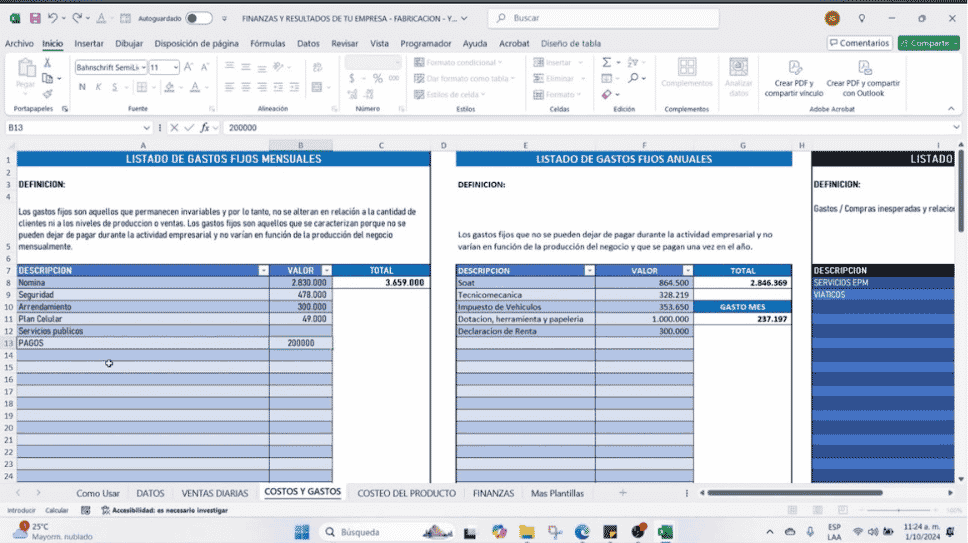Click the center text horizontally icon
The image size is (968, 543).
(246, 87)
